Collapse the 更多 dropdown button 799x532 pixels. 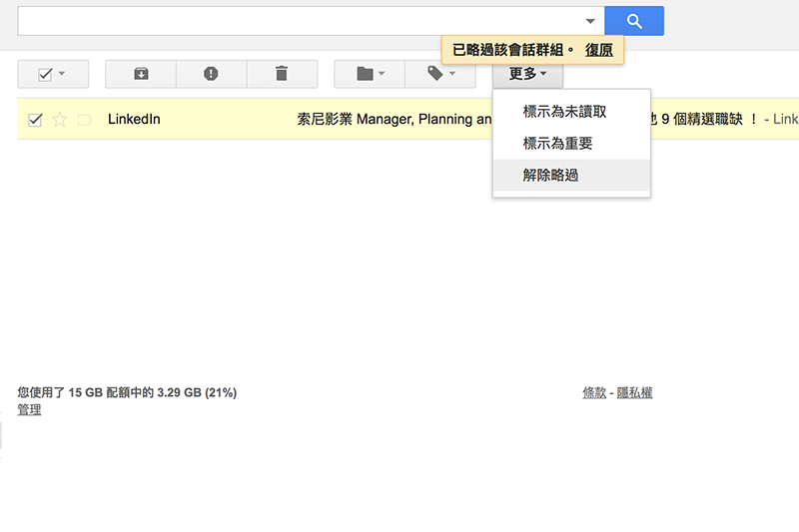coord(527,74)
